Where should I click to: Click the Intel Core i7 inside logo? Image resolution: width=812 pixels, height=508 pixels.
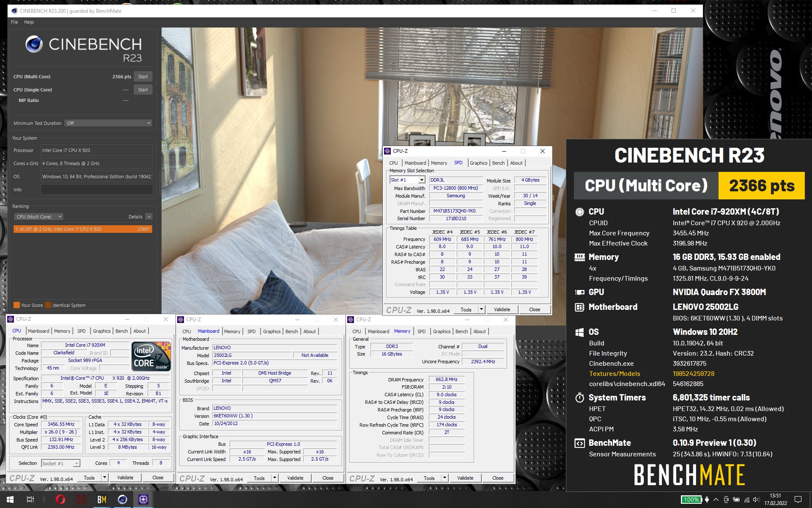click(x=151, y=356)
